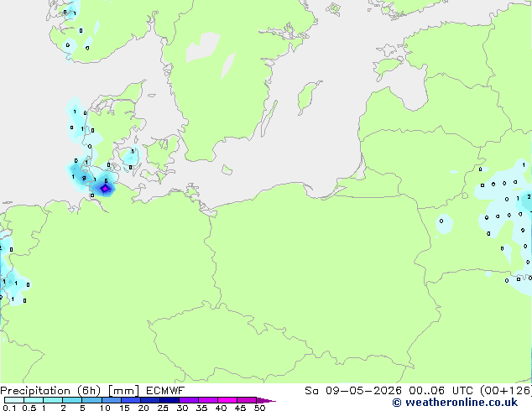This screenshot has width=532, height=411.
Task: Click the legend swatch between 35 and 40
Action: click(208, 400)
